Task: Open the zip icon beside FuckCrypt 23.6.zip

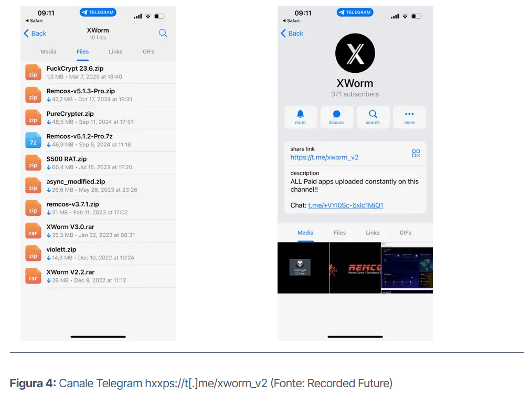Action: coord(33,72)
